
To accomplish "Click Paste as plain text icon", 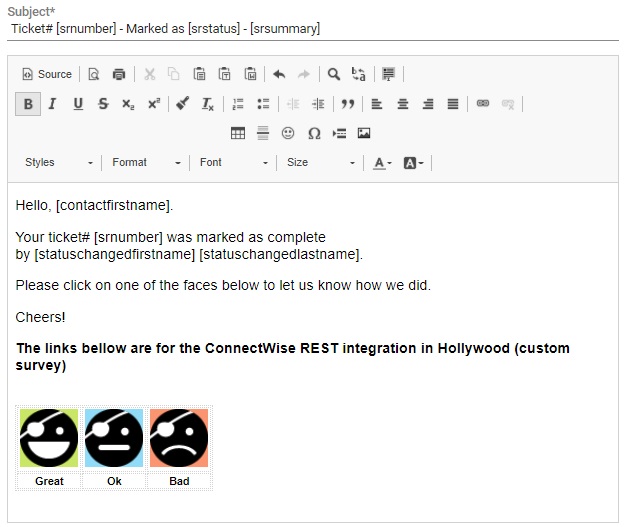I will click(224, 74).
